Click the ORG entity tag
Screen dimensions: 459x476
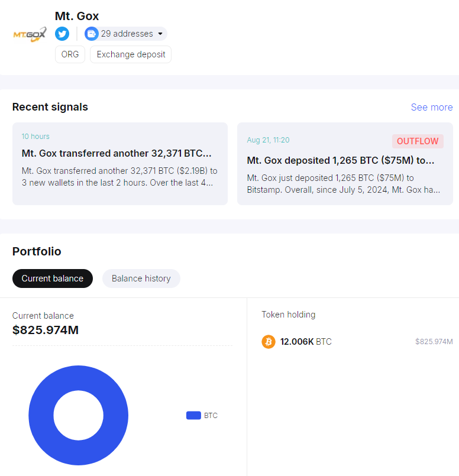pyautogui.click(x=70, y=54)
